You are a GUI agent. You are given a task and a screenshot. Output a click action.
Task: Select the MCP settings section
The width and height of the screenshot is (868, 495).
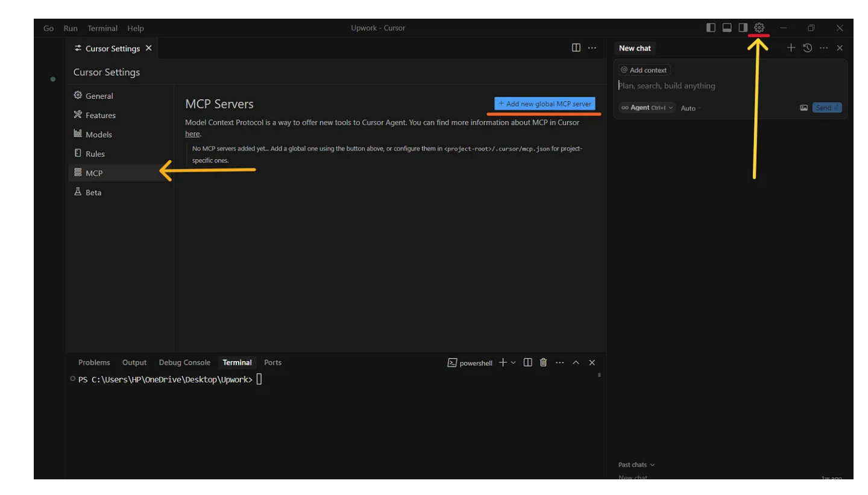(120, 173)
